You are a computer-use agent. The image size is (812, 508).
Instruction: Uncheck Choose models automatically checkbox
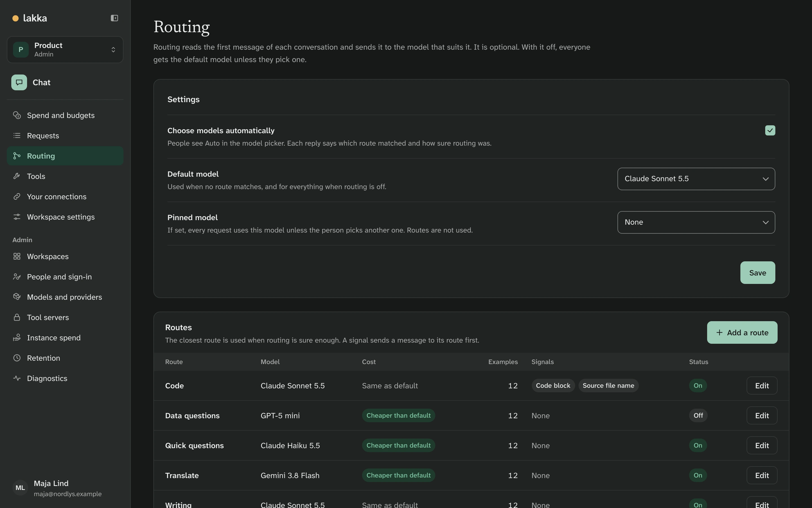point(770,130)
